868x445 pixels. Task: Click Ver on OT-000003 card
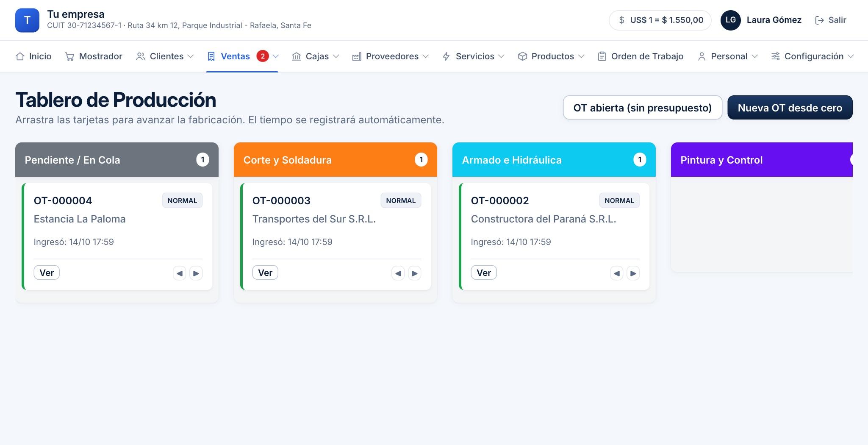(265, 273)
